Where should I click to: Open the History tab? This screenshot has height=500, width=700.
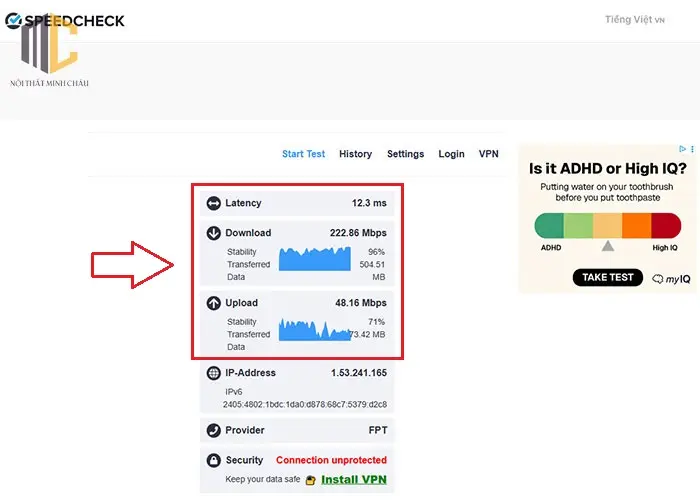tap(355, 154)
